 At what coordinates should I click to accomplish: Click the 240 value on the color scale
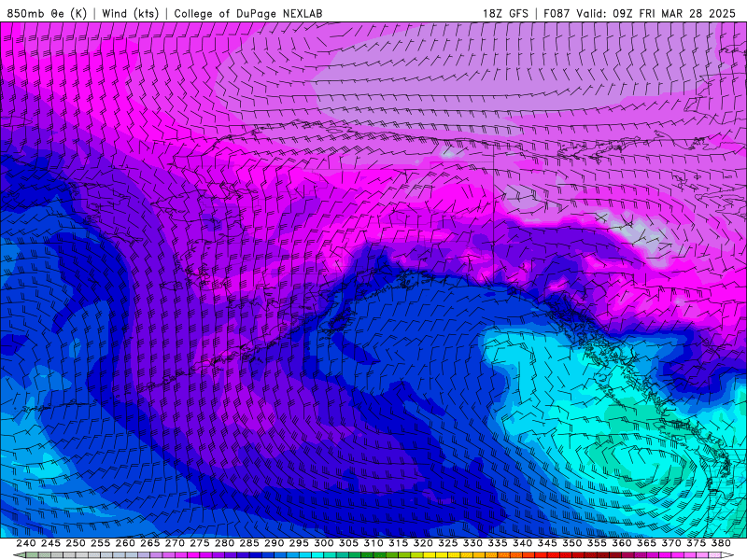(26, 543)
